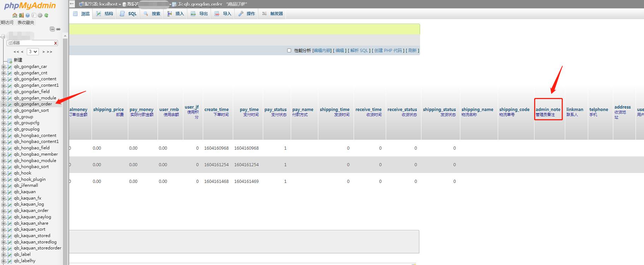This screenshot has width=644, height=265.
Task: Open the 表收藏夹 favorites tab
Action: click(26, 23)
